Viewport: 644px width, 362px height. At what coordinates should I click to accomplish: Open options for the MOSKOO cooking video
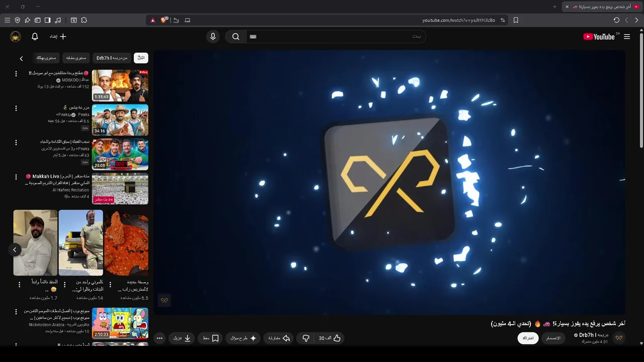(x=16, y=74)
